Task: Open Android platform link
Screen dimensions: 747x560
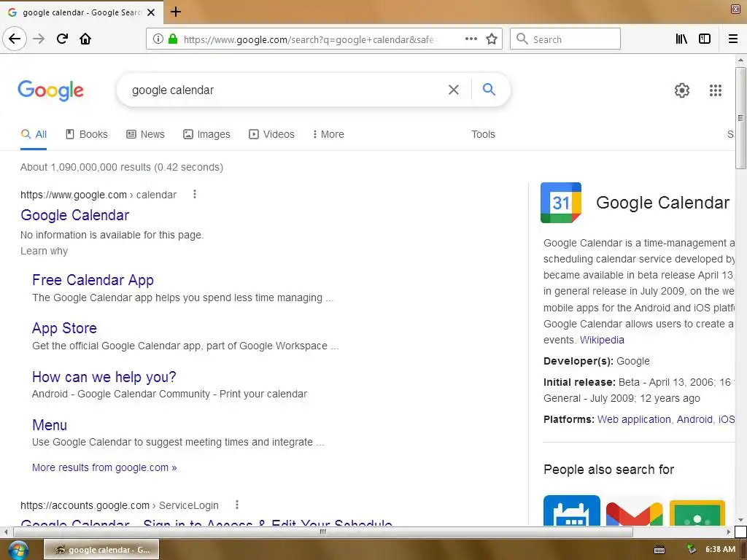Action: (694, 419)
